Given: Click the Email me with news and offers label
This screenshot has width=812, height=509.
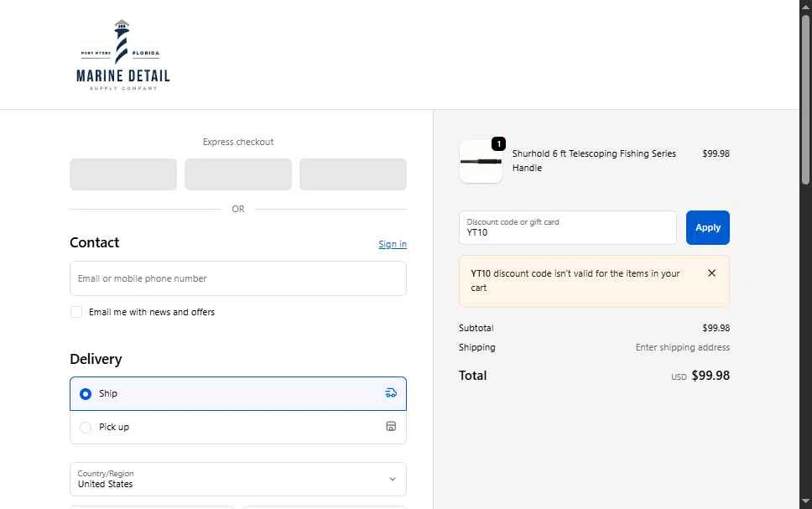Looking at the screenshot, I should click(x=152, y=312).
